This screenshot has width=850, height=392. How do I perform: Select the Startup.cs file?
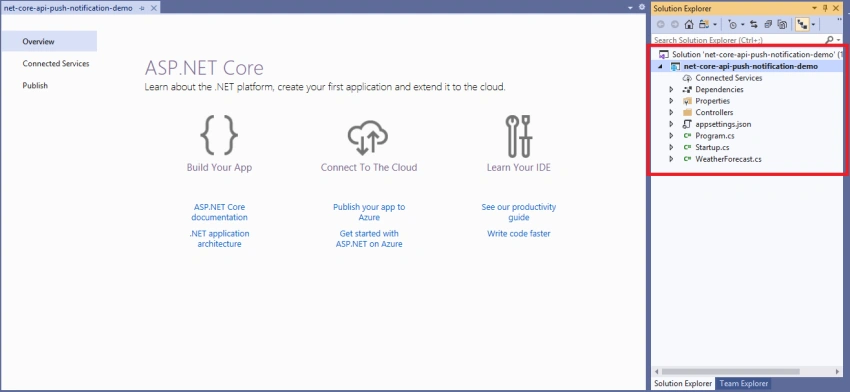(712, 147)
